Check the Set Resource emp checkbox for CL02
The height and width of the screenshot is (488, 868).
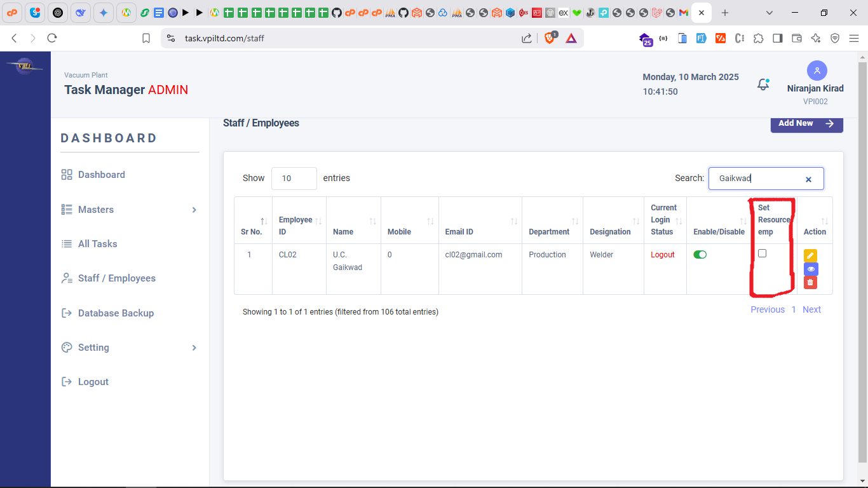[x=763, y=253]
